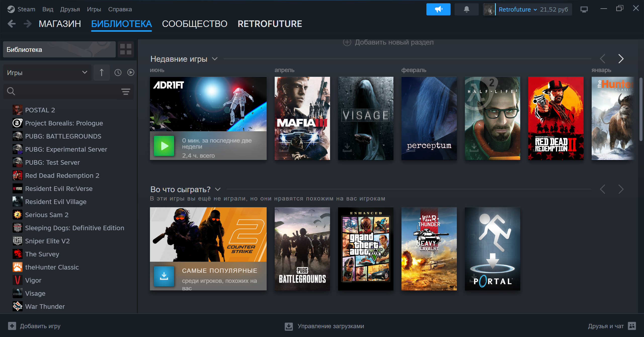Click Sniper Elite V2 list icon
This screenshot has width=644, height=337.
point(18,241)
